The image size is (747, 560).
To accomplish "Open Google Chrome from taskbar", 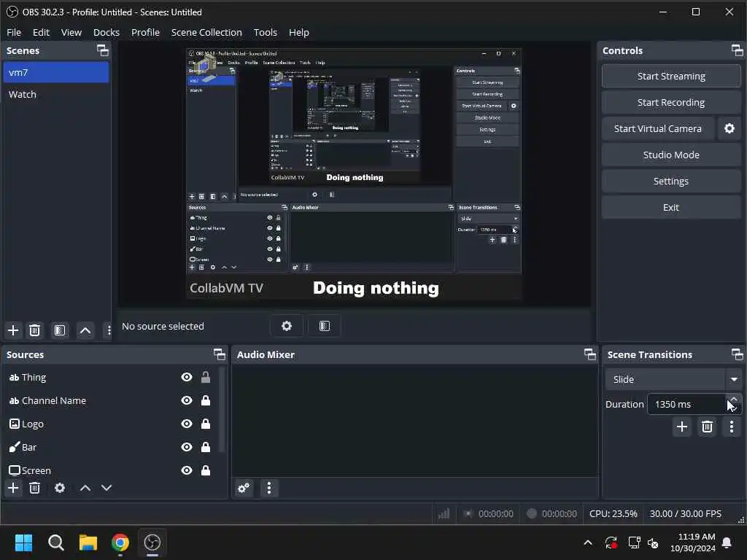I will click(x=120, y=542).
